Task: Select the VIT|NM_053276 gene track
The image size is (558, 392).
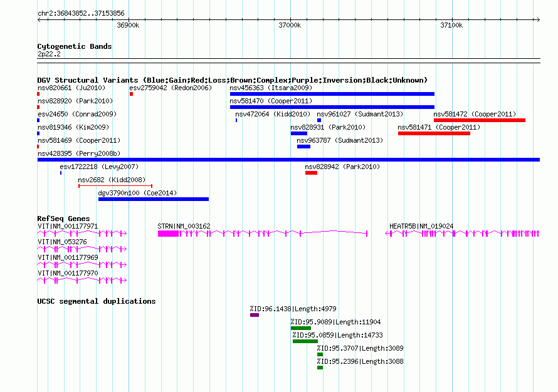Action: pyautogui.click(x=82, y=249)
